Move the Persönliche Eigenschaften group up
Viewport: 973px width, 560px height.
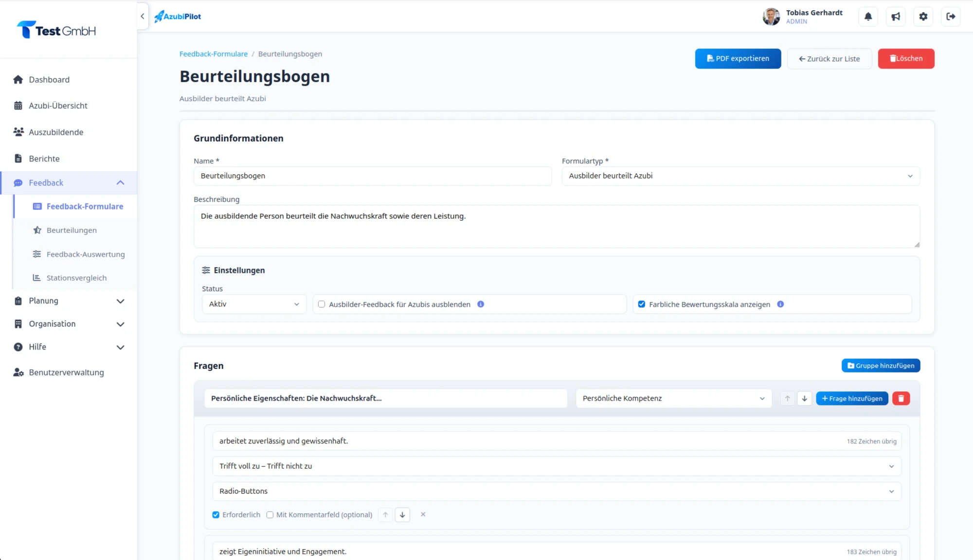[x=787, y=399]
